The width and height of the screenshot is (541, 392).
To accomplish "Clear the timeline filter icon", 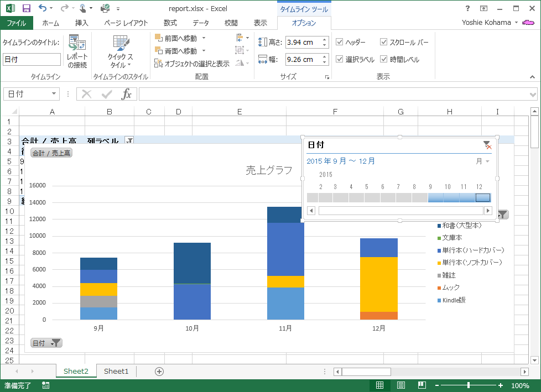I will click(x=487, y=145).
